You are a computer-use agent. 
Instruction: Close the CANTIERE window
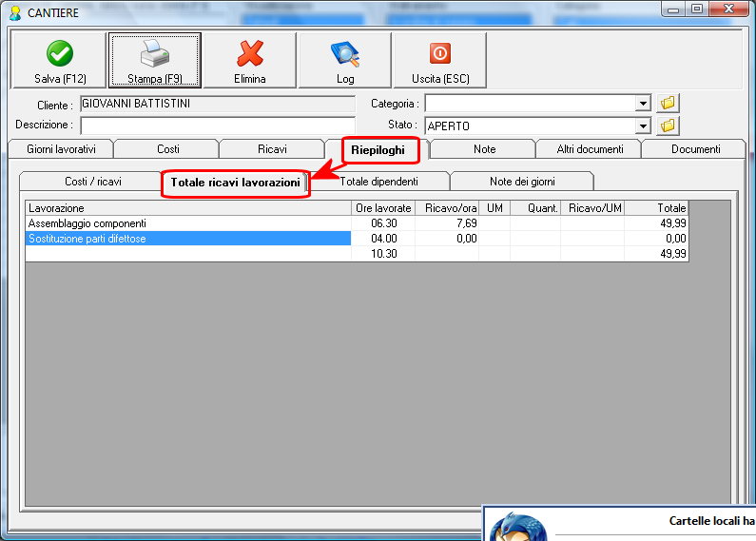click(x=729, y=10)
